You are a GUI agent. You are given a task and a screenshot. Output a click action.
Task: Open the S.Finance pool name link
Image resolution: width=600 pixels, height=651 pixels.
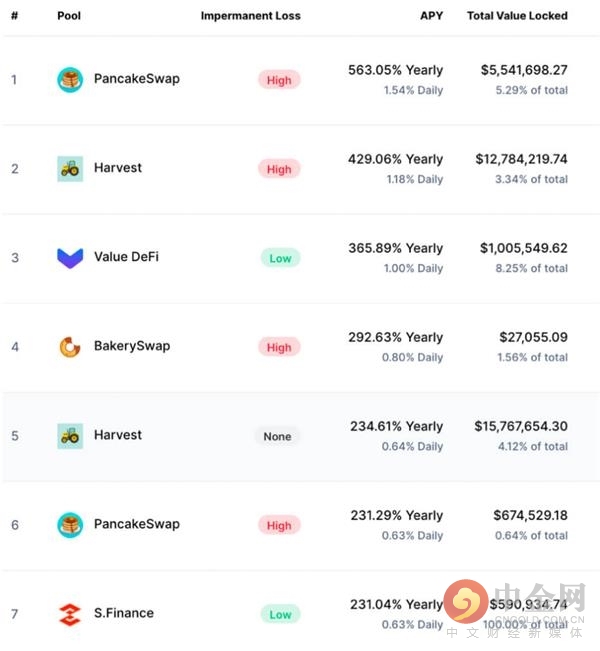(124, 613)
